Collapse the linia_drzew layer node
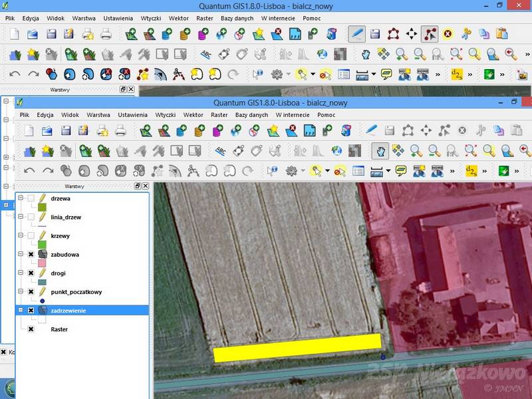The height and width of the screenshot is (399, 532). pyautogui.click(x=21, y=216)
